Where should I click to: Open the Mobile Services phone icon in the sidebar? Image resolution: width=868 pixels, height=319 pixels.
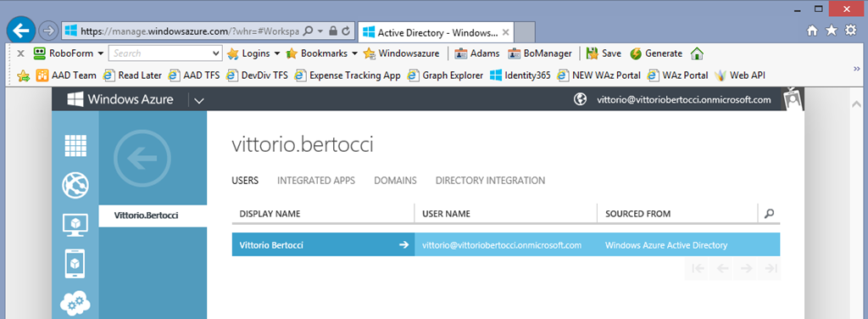(75, 264)
